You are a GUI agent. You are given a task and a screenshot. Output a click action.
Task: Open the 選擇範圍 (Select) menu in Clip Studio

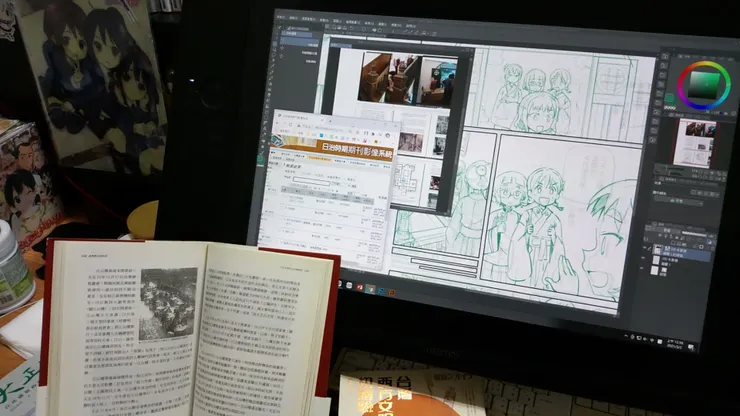tap(353, 22)
